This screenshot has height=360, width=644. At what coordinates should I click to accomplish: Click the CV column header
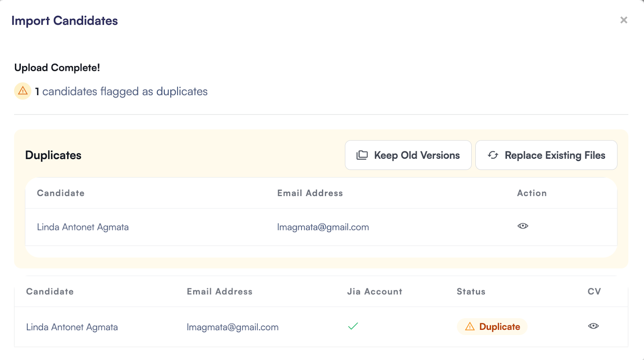pyautogui.click(x=594, y=292)
